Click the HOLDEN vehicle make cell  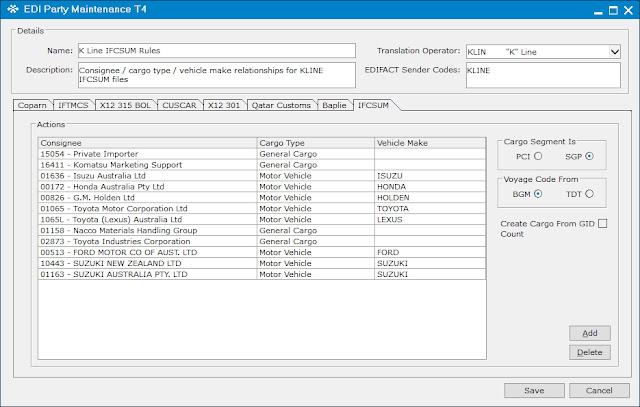click(430, 198)
